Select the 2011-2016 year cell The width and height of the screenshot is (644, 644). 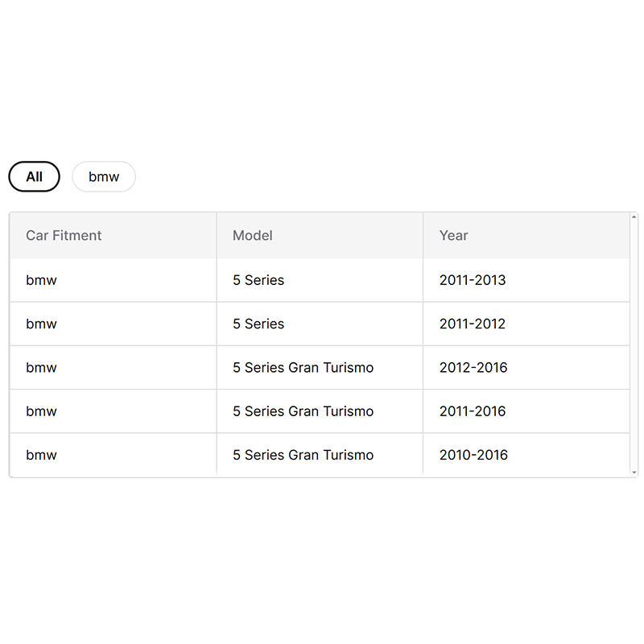click(x=473, y=411)
